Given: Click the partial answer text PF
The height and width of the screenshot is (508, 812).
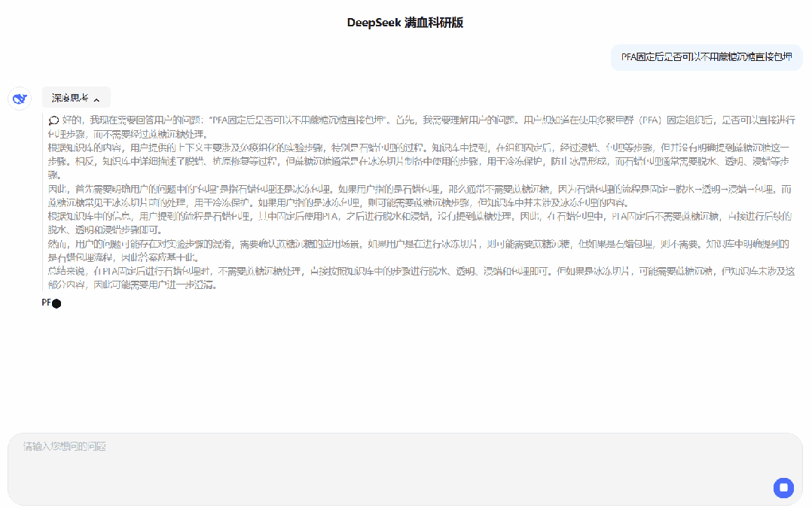Looking at the screenshot, I should pyautogui.click(x=46, y=303).
